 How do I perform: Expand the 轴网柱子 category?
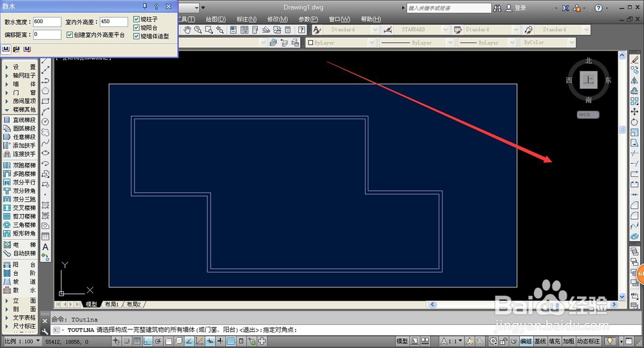point(20,75)
